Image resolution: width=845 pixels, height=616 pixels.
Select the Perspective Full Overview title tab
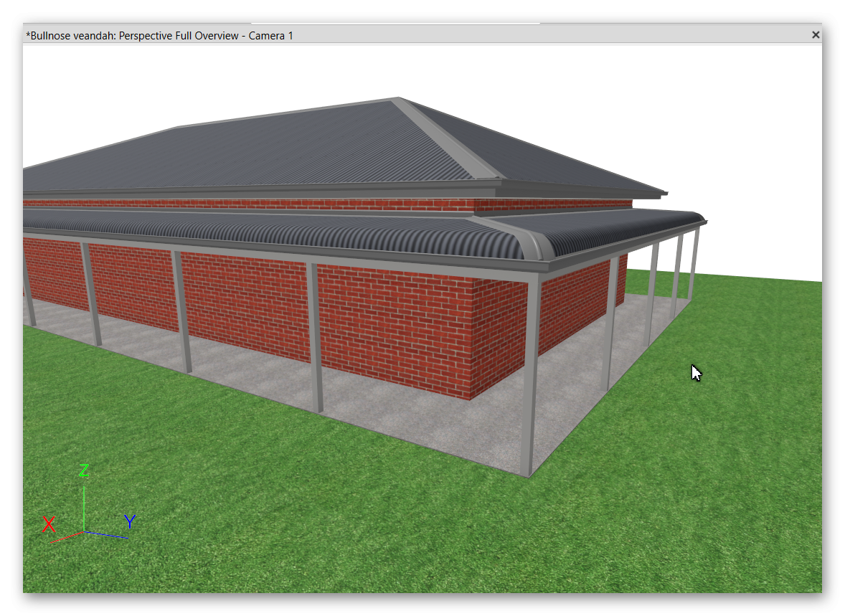(x=159, y=35)
